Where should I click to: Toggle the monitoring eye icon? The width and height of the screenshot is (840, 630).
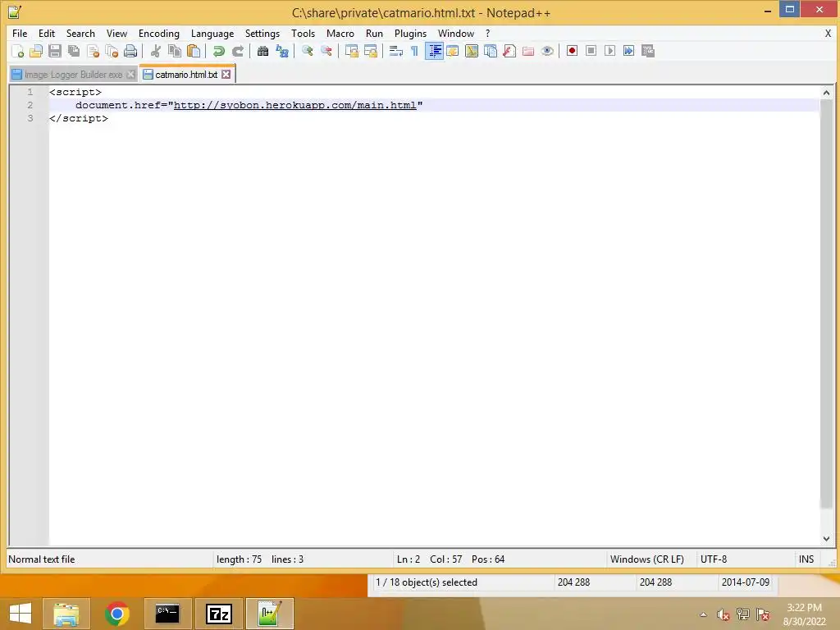pos(547,51)
